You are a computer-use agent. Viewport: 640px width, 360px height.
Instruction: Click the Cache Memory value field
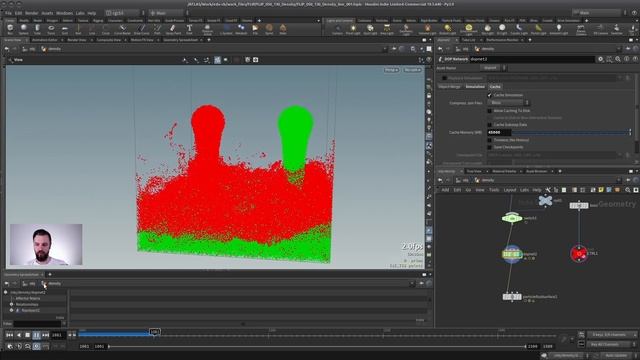499,132
